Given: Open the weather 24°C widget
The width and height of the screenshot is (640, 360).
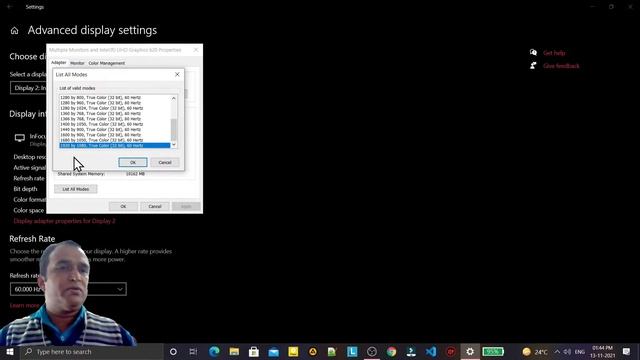Looking at the screenshot, I should (x=535, y=351).
